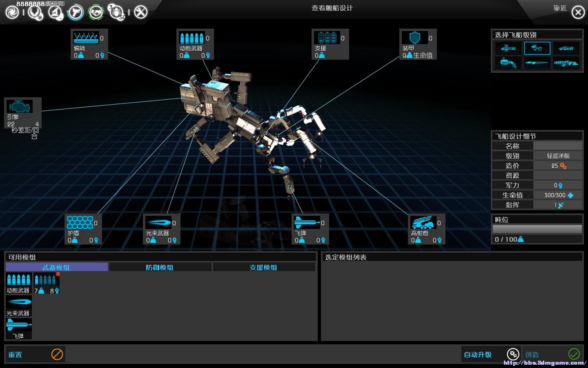Click the 飞弹 missile slot below the ship
The height and width of the screenshot is (368, 588).
click(307, 222)
